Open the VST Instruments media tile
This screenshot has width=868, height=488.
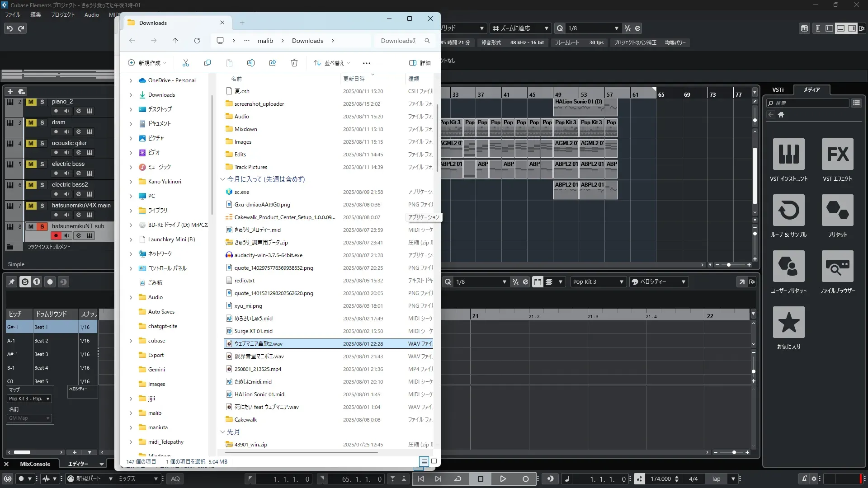pos(788,155)
